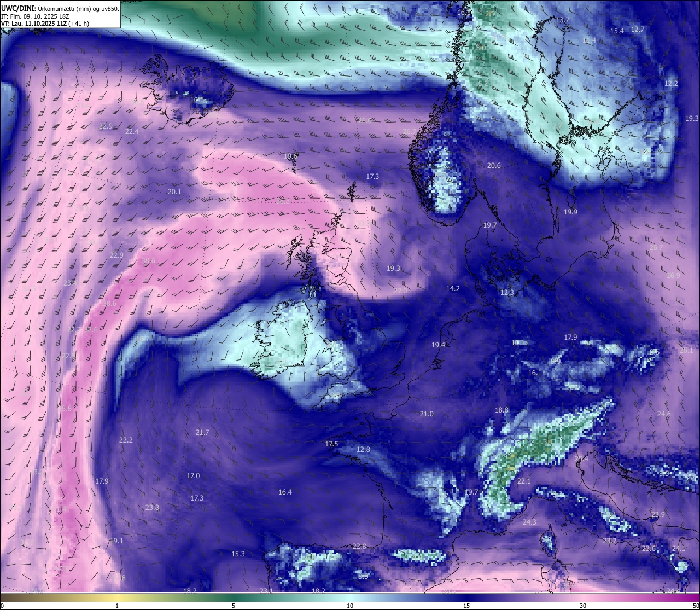
Task: Click the 10.2 value over Iceland
Action: [198, 100]
